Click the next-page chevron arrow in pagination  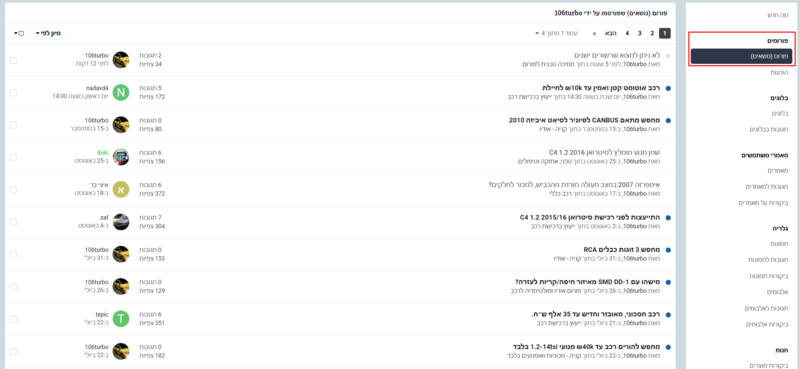coord(594,33)
